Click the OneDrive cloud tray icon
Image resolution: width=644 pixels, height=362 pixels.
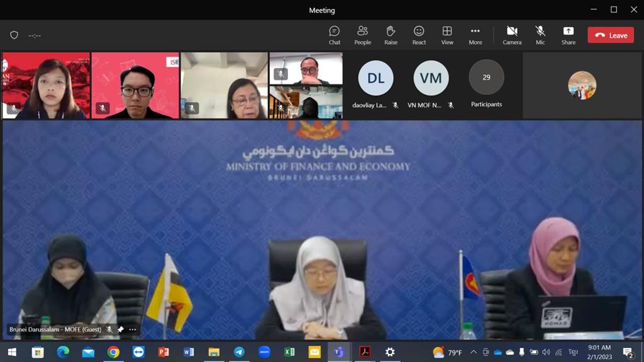(x=498, y=352)
